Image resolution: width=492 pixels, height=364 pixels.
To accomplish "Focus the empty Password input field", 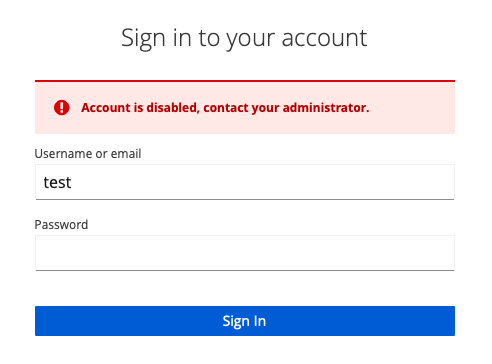I will tap(245, 253).
